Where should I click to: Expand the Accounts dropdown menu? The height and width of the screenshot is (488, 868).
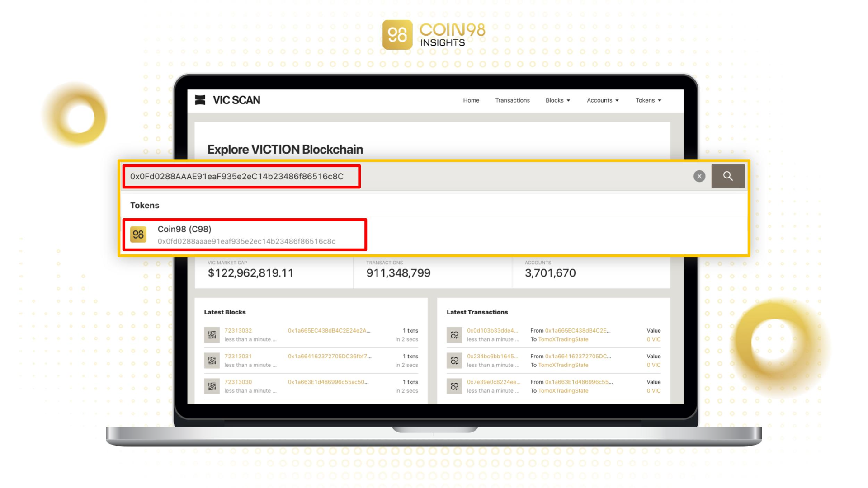(603, 100)
